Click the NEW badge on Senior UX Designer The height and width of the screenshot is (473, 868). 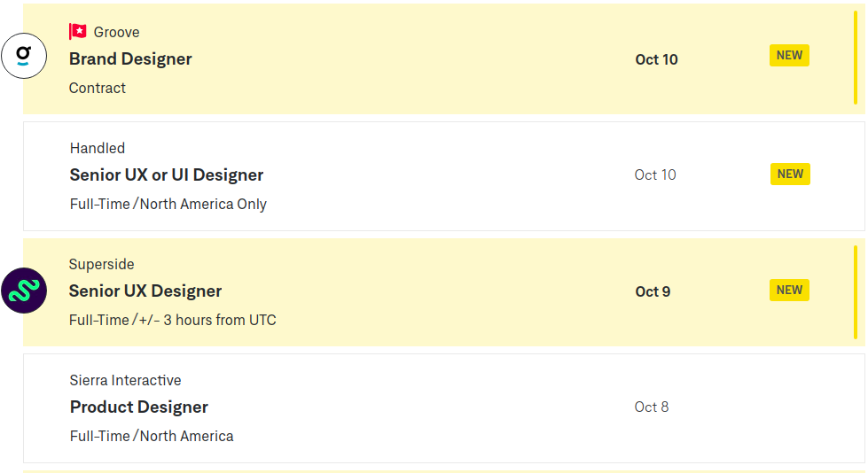[x=789, y=290]
